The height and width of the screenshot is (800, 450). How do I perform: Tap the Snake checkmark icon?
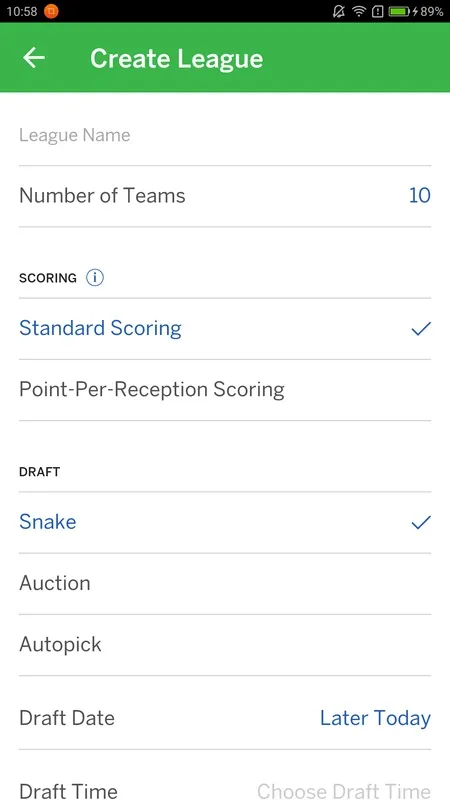point(421,522)
